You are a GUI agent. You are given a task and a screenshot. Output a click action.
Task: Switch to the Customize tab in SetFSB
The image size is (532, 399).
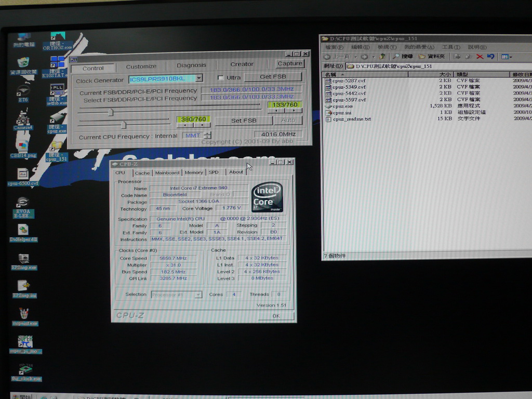click(x=141, y=66)
